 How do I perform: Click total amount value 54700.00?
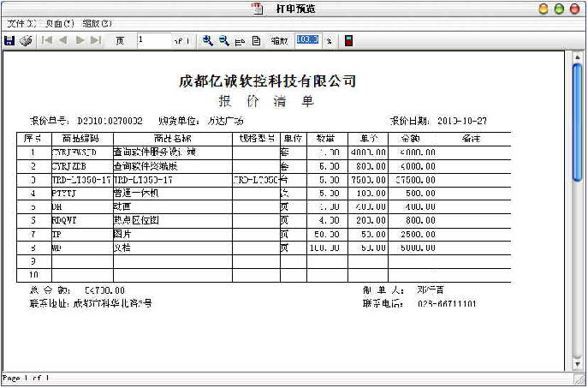[104, 290]
